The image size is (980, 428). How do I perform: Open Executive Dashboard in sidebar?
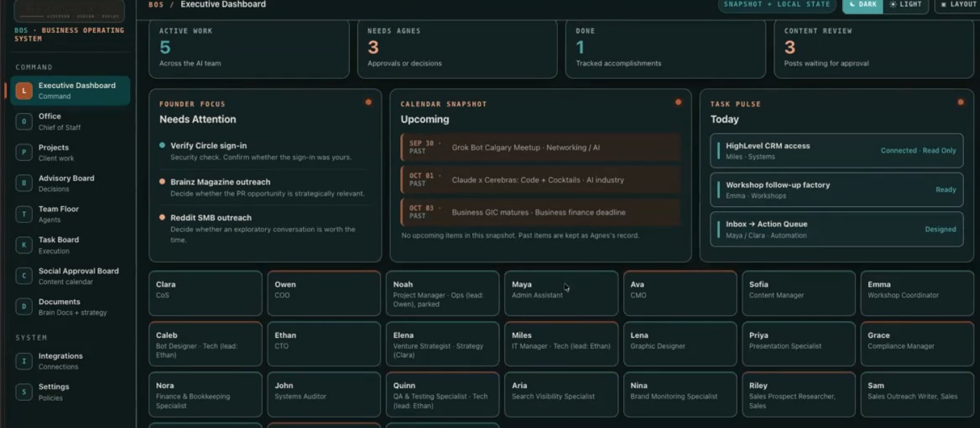(70, 90)
